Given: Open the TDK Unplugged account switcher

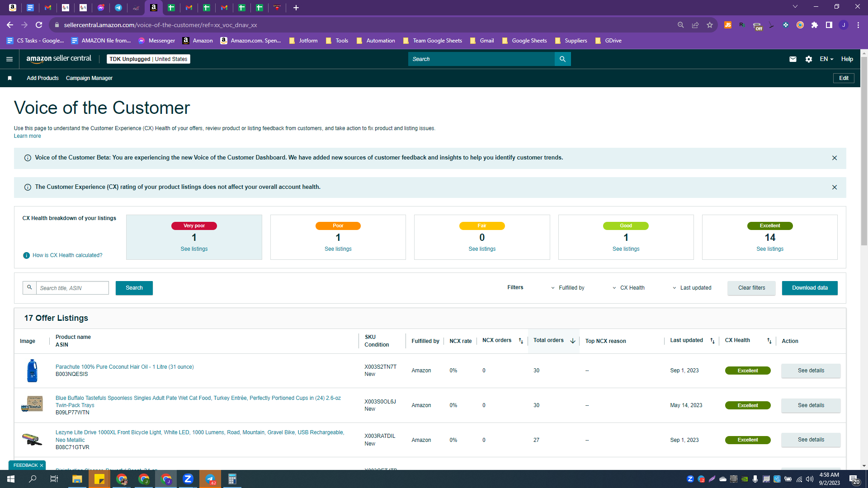Looking at the screenshot, I should pyautogui.click(x=148, y=59).
